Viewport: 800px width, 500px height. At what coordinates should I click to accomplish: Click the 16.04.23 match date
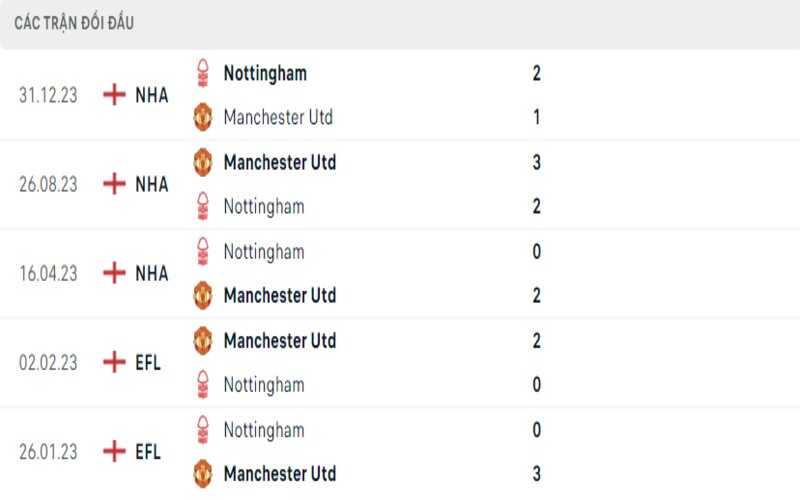coord(48,273)
